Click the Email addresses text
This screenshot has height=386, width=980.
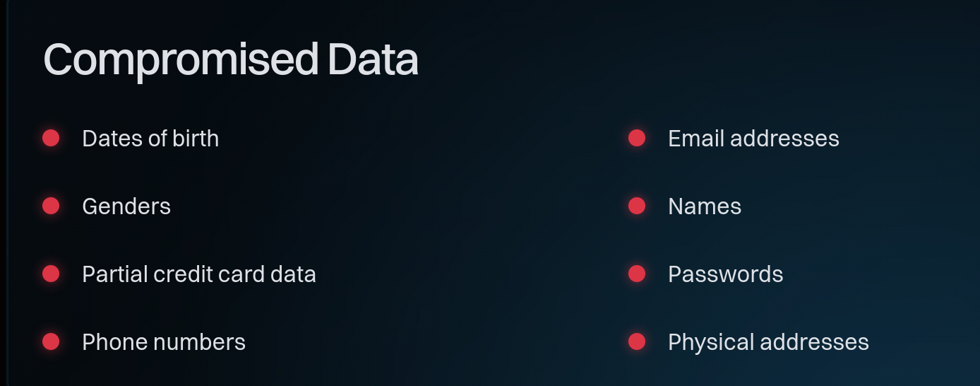[x=753, y=139]
